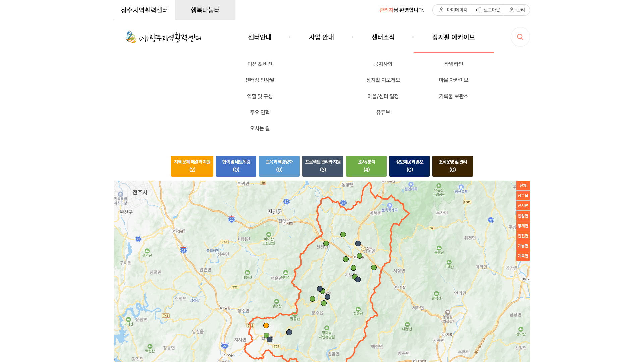
Task: Click the 전체 region filter button
Action: tap(523, 186)
